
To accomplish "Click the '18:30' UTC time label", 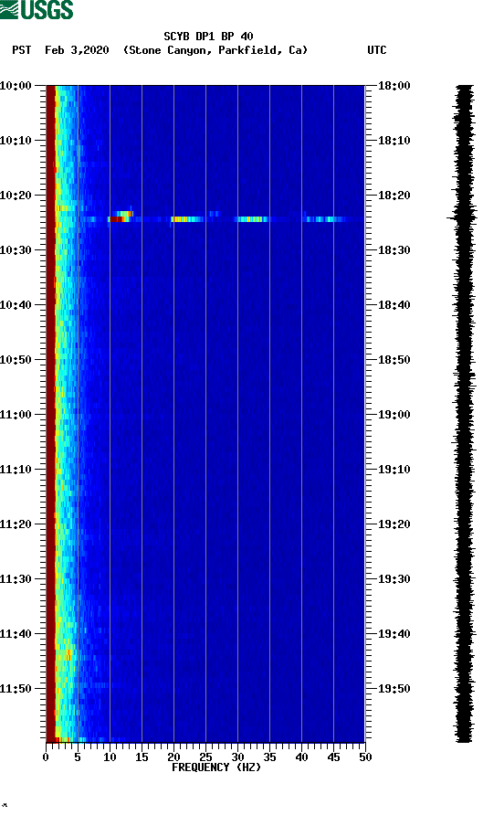I will click(394, 250).
